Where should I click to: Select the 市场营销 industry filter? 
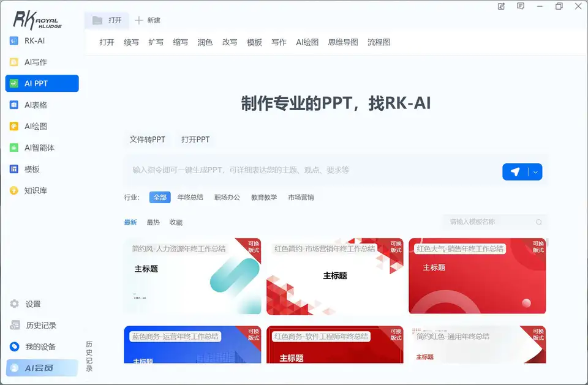click(x=301, y=197)
